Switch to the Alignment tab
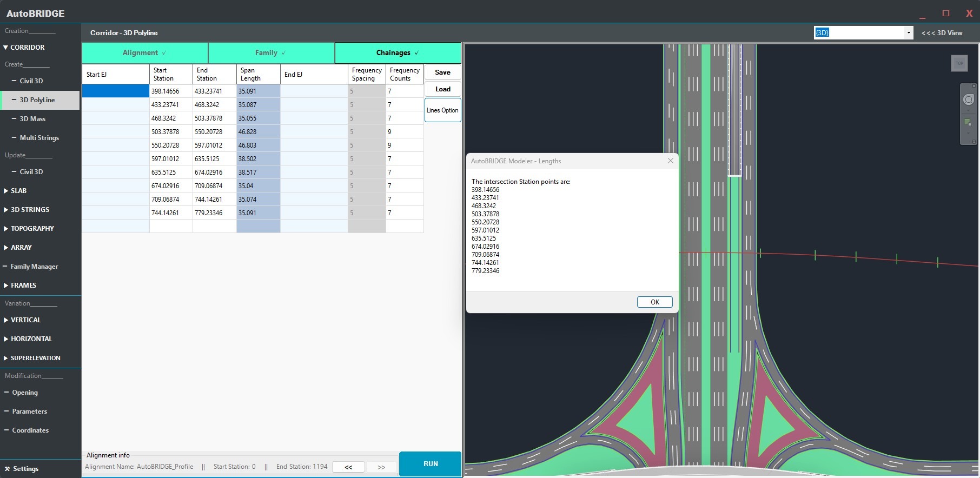980x478 pixels. 144,53
